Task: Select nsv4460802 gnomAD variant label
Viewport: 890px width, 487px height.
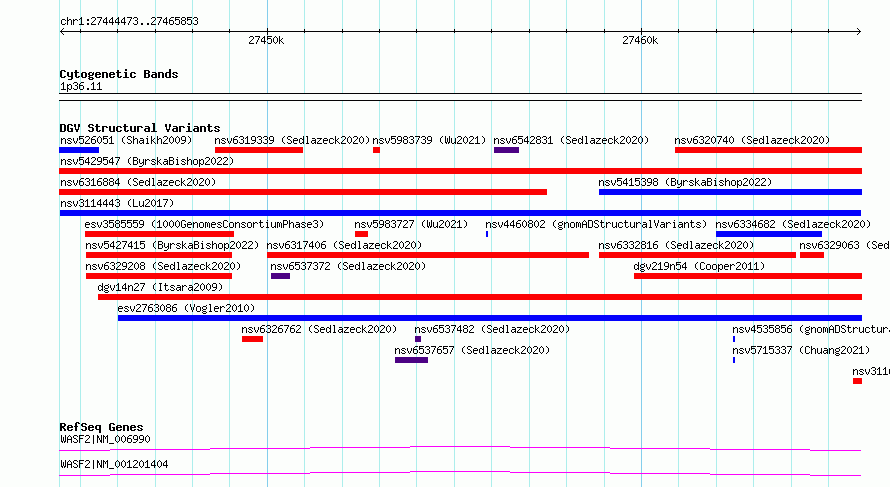Action: (596, 224)
